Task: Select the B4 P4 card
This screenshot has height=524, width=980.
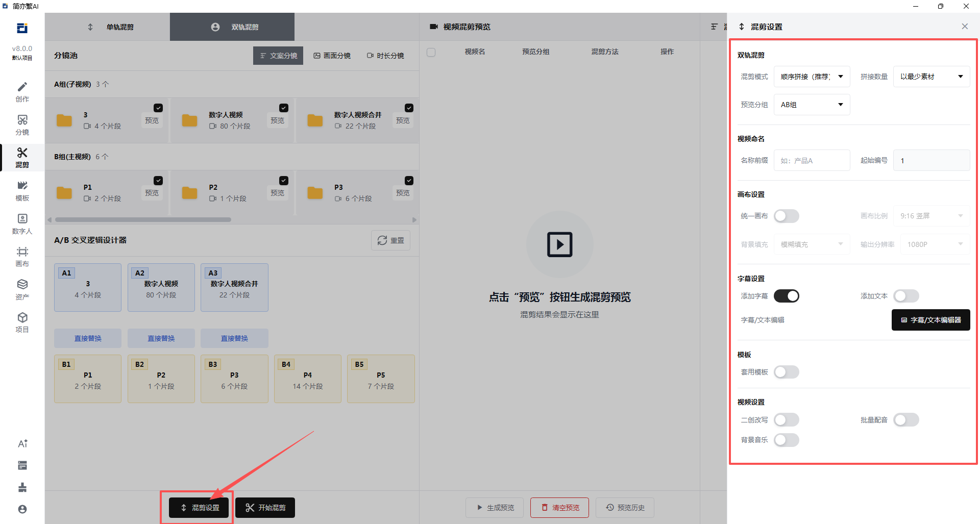Action: click(308, 379)
